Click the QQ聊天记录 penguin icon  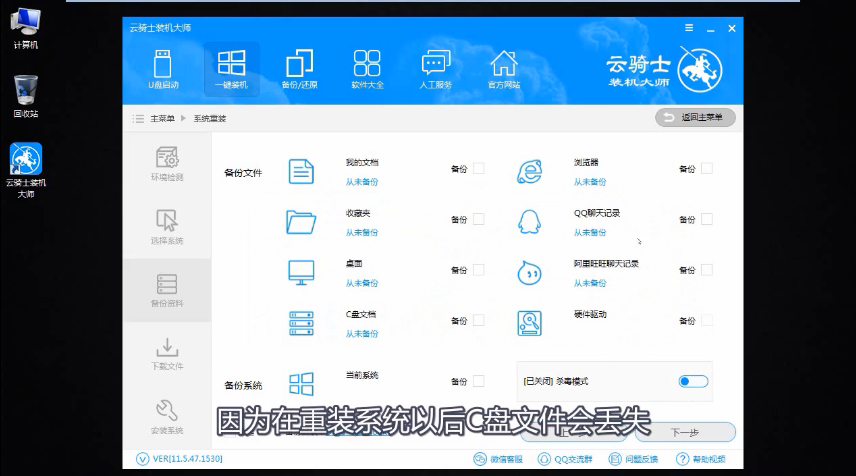(530, 222)
